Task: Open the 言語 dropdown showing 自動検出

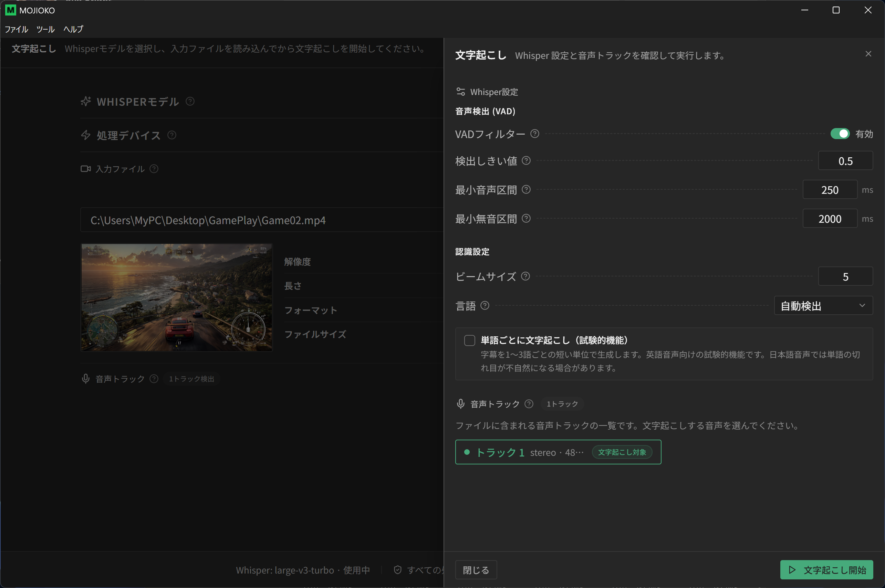Action: (823, 306)
